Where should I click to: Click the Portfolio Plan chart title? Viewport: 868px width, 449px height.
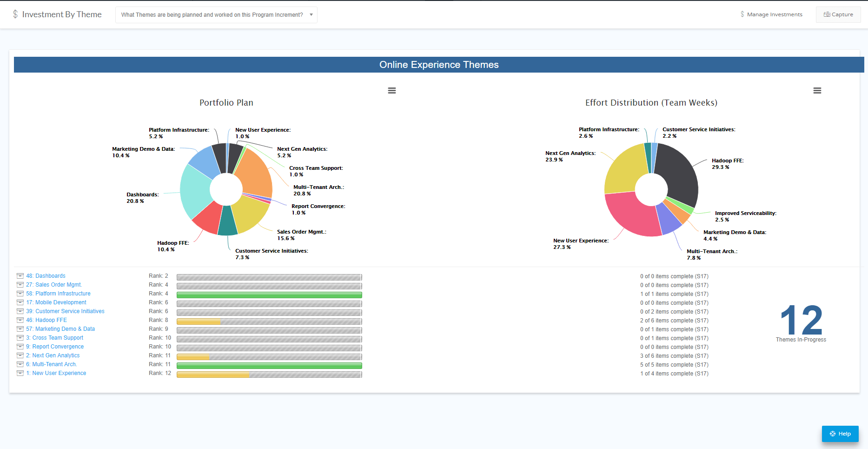click(226, 103)
